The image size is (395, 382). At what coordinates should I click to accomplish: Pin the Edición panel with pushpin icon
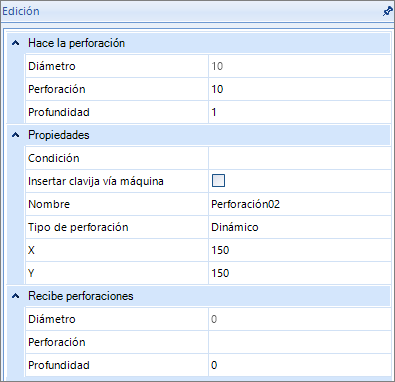pos(387,11)
